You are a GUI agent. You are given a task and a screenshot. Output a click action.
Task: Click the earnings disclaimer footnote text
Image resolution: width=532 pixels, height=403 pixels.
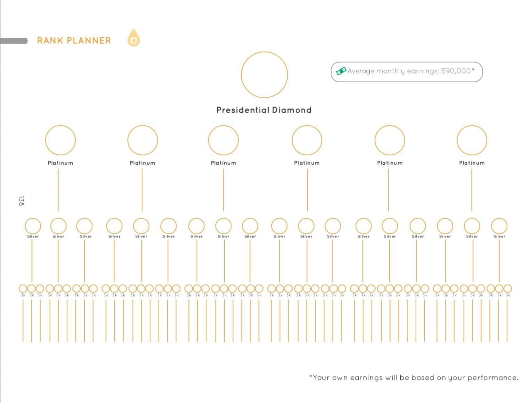[414, 378]
